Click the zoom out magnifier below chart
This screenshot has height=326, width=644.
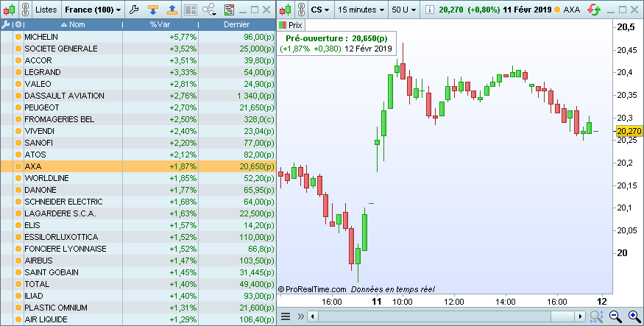[x=615, y=316]
